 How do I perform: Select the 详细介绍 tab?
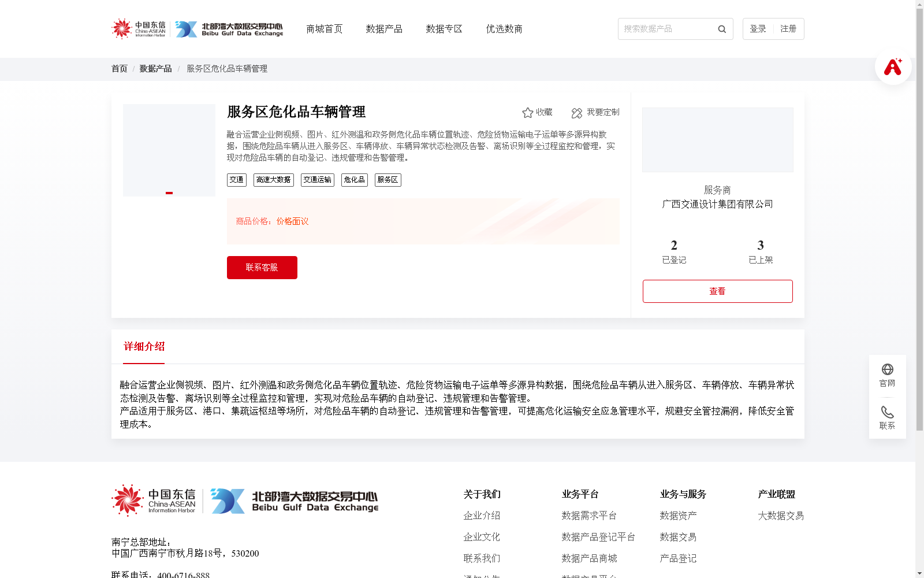point(144,347)
